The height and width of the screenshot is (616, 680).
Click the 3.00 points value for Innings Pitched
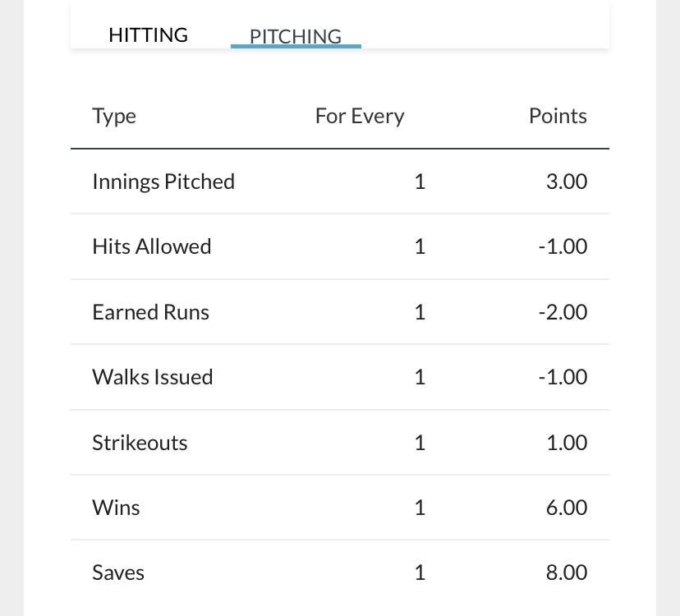(x=567, y=182)
